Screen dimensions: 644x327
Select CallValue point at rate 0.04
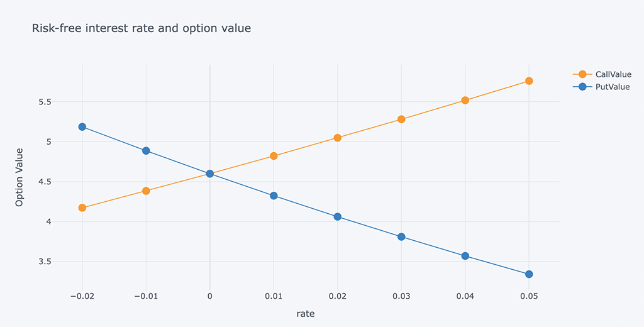465,101
